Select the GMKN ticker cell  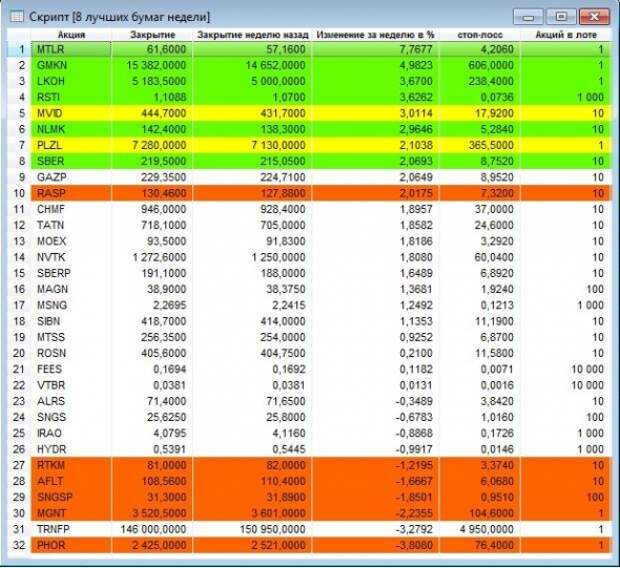coord(71,65)
